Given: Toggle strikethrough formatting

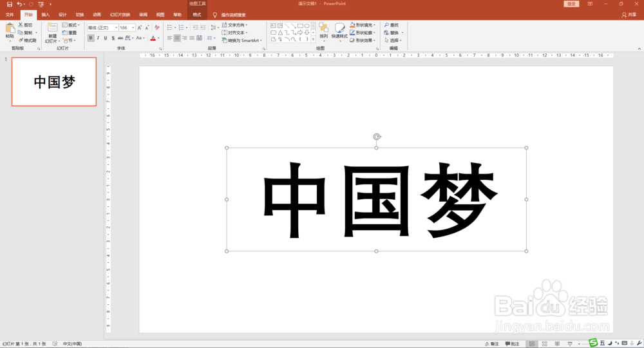Looking at the screenshot, I should 120,38.
